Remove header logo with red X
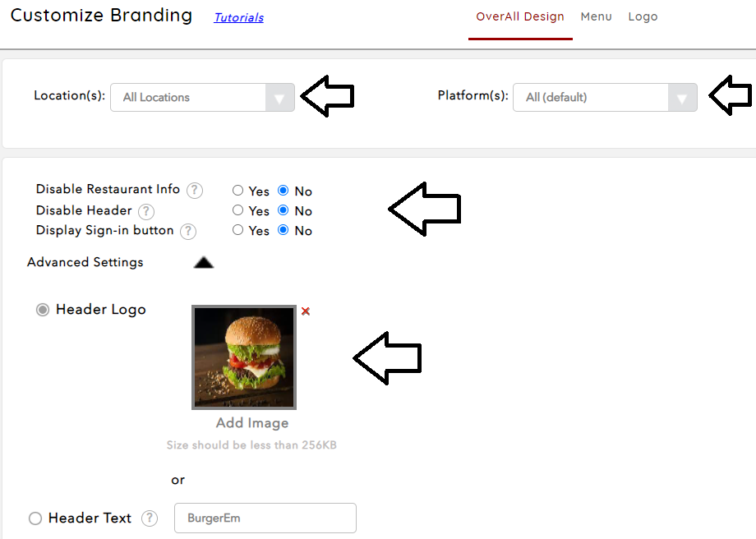Viewport: 756px width, 539px height. point(305,311)
